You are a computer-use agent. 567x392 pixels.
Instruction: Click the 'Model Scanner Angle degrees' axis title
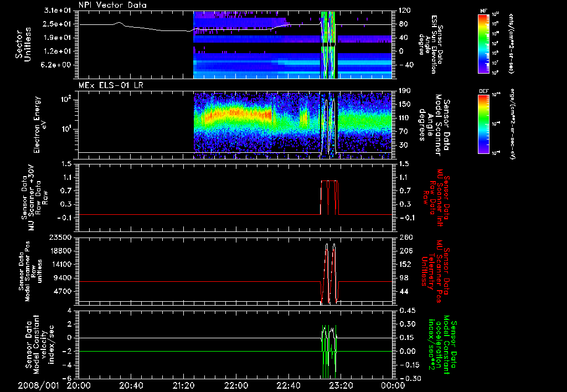click(434, 125)
